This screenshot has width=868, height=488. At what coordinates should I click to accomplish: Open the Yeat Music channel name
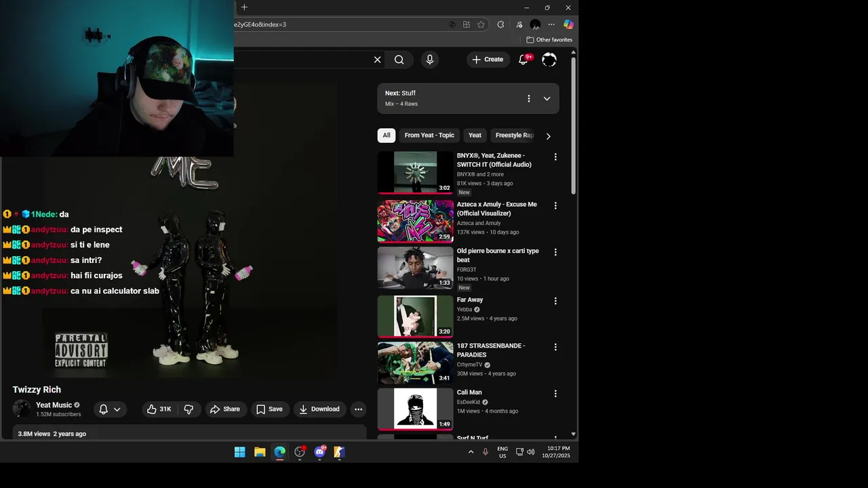point(54,405)
